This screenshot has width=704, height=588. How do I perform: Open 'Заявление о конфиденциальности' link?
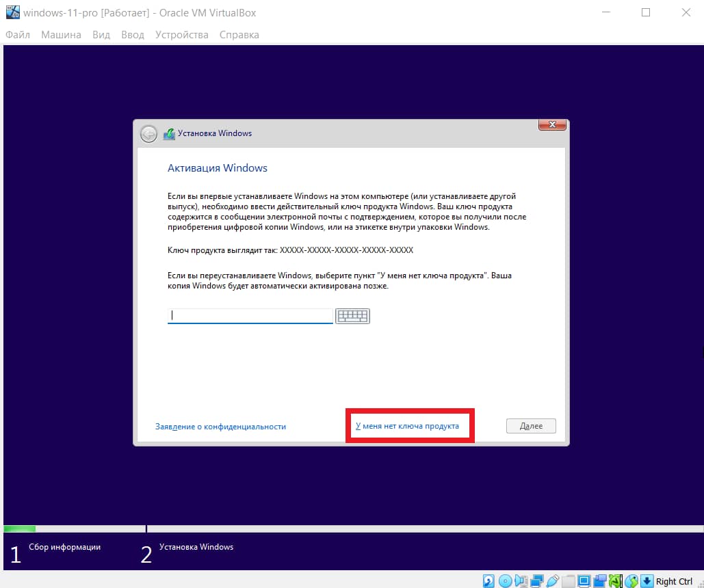[220, 427]
